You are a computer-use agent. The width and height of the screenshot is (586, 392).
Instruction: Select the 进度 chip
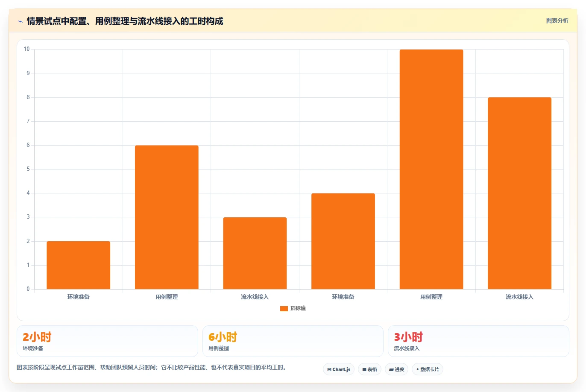[396, 369]
